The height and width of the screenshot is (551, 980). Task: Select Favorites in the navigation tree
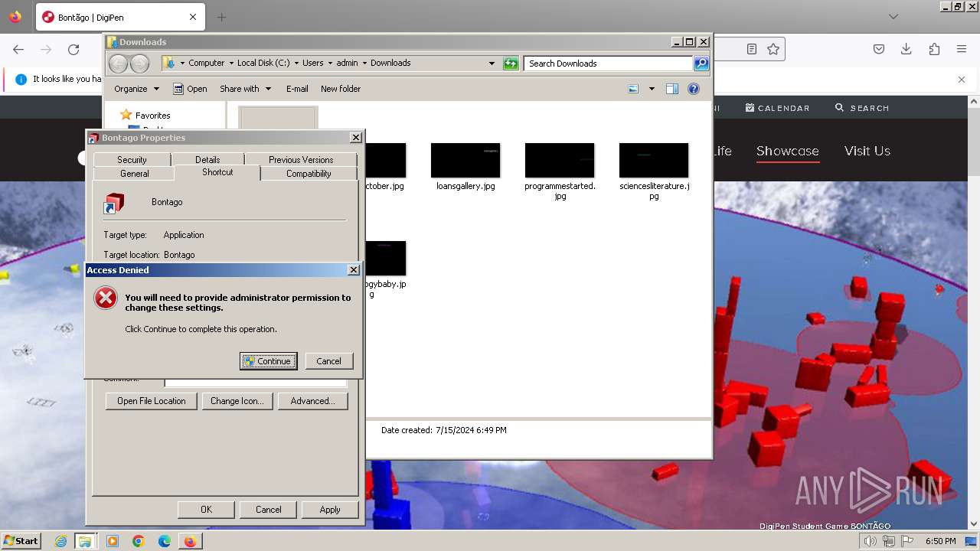click(x=152, y=116)
